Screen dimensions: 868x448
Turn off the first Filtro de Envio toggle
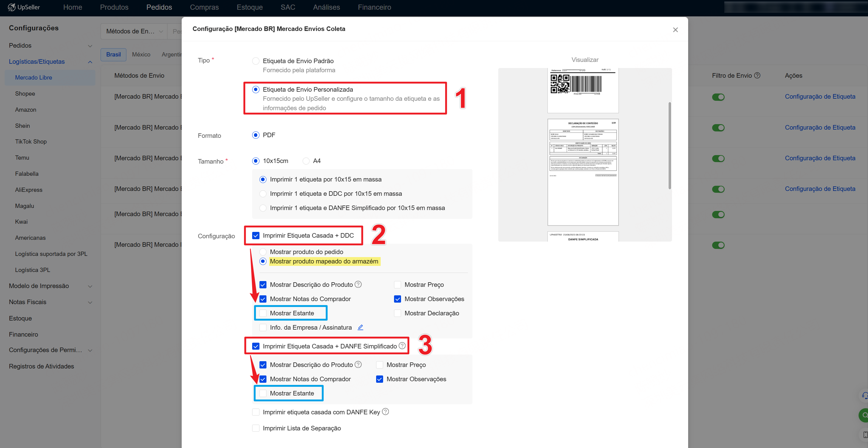pos(718,97)
